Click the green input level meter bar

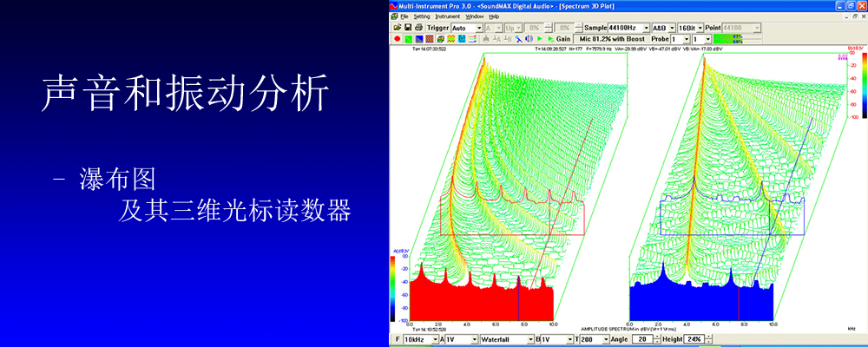point(737,39)
